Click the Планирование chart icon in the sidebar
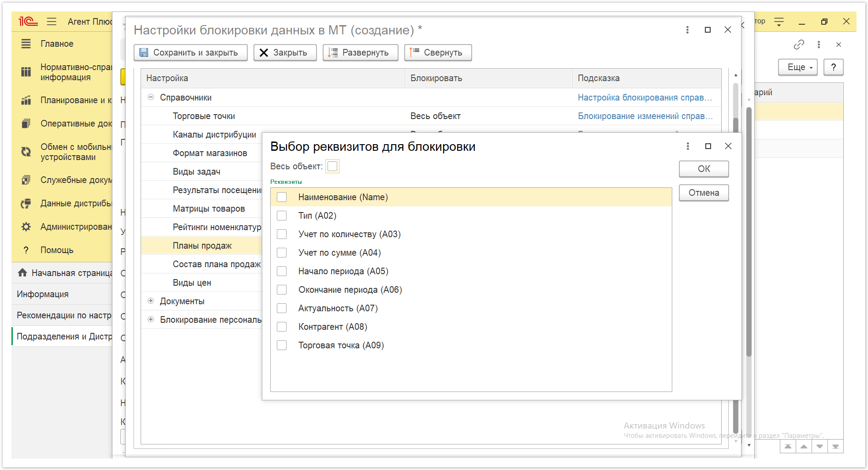Screen dimensions: 868x470 click(26, 100)
